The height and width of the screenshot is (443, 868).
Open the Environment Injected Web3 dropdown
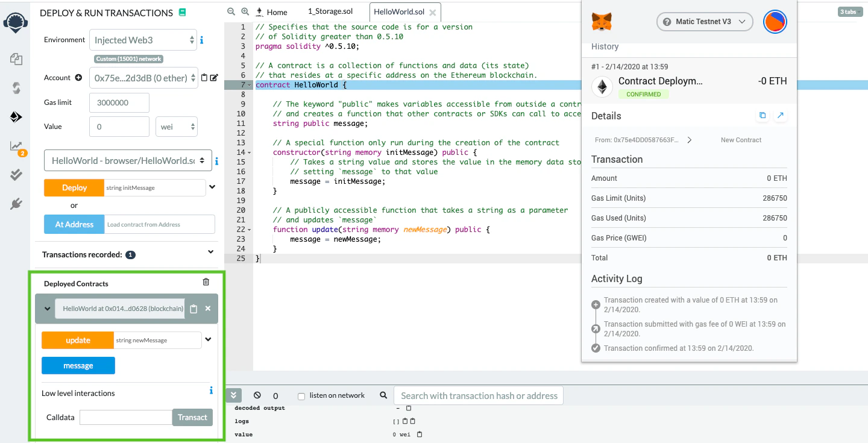[143, 40]
